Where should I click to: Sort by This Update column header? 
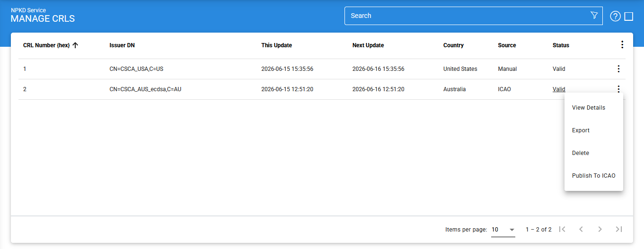276,45
